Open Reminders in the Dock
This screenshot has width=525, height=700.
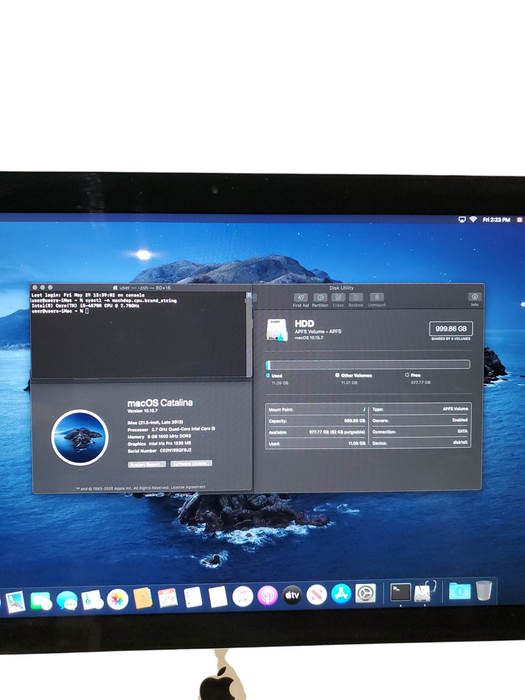point(193,597)
